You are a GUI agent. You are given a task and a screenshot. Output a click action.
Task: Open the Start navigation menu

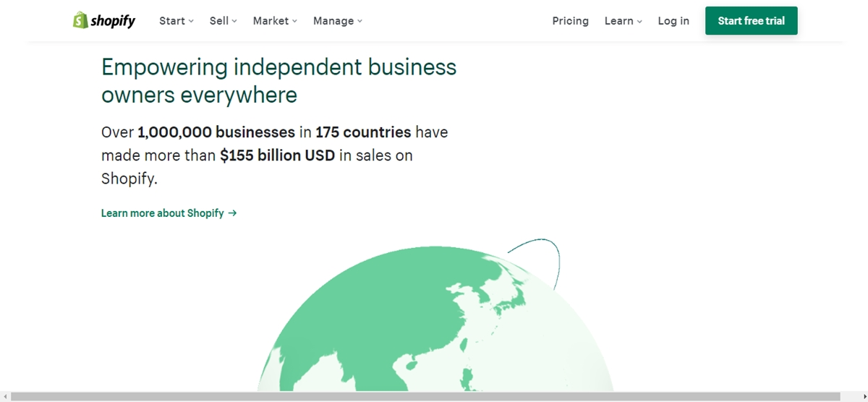172,21
